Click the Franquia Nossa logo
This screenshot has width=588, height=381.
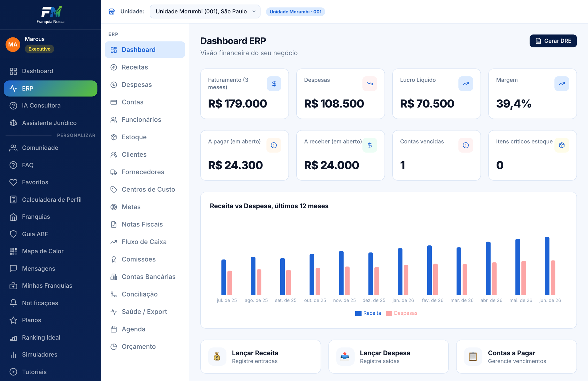click(51, 15)
